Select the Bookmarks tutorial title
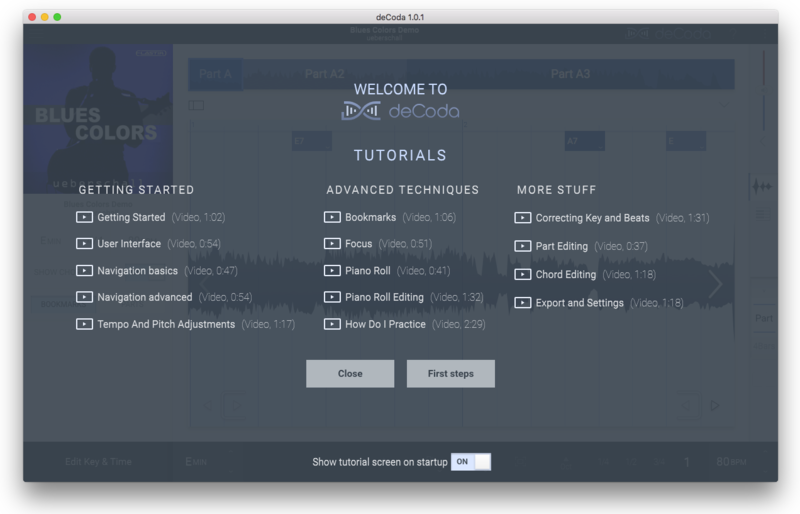The width and height of the screenshot is (800, 514). tap(370, 217)
